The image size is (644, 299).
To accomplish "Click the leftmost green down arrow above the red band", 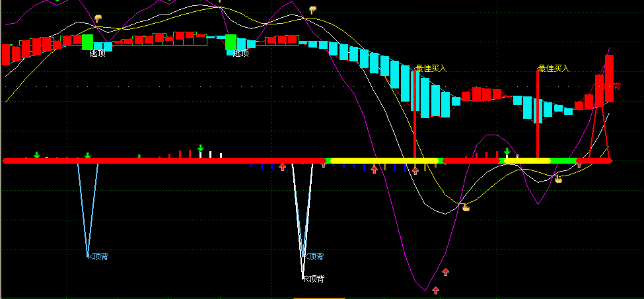I will pyautogui.click(x=36, y=154).
